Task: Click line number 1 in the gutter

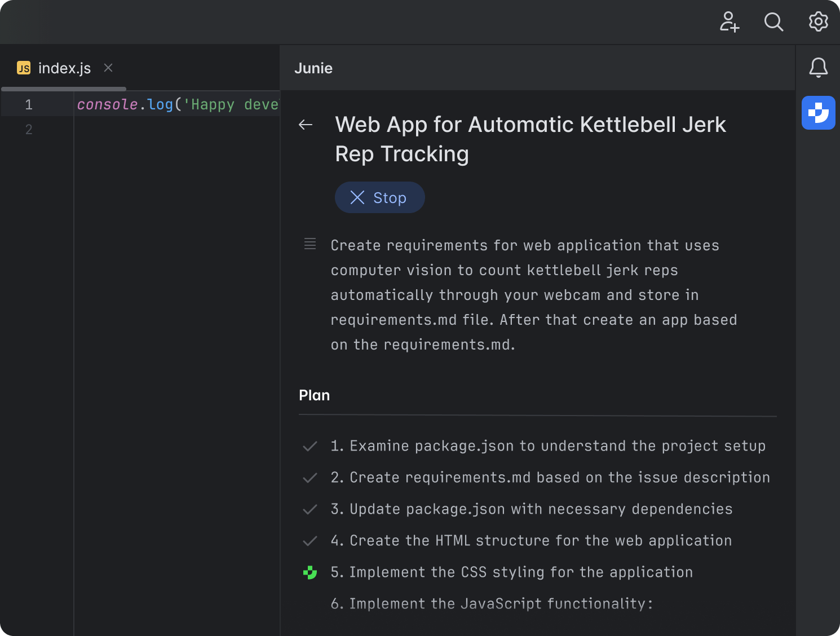Action: coord(29,105)
